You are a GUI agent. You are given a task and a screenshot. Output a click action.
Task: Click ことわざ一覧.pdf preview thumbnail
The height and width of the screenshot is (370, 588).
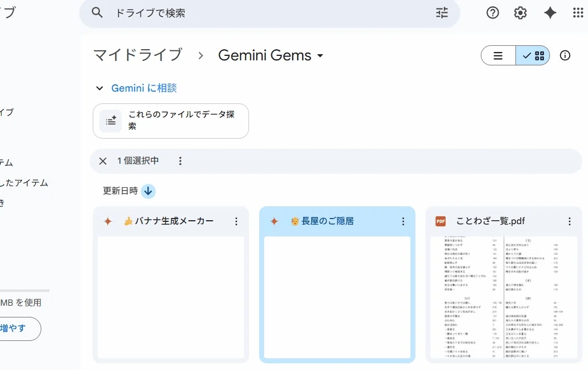pyautogui.click(x=504, y=297)
